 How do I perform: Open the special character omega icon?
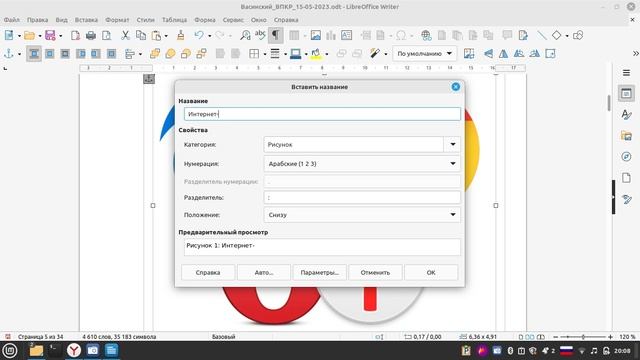coord(401,36)
